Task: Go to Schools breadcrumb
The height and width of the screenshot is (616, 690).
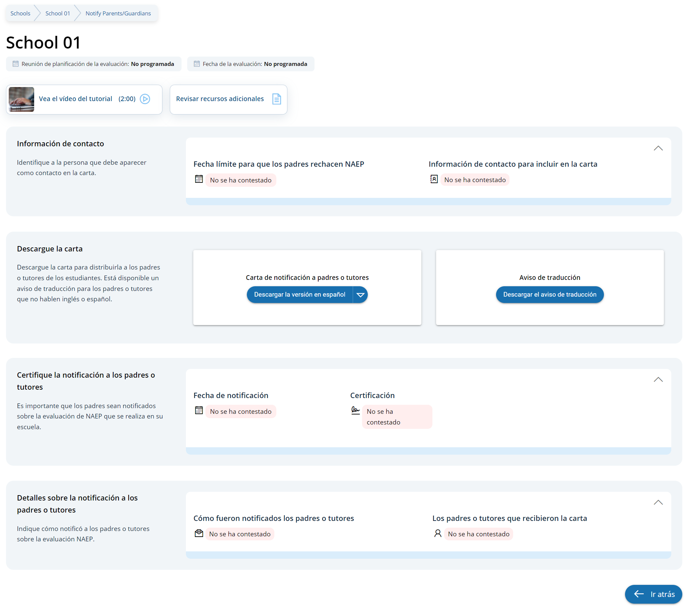Action: (20, 13)
